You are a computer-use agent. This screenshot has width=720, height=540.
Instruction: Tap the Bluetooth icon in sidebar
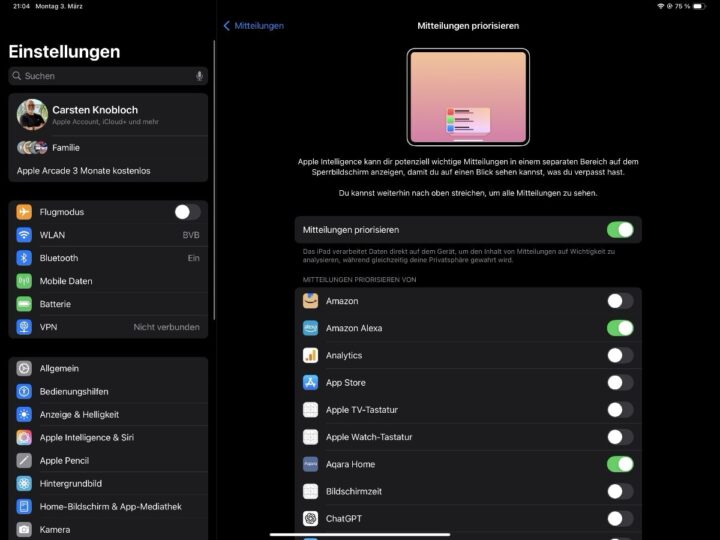pyautogui.click(x=24, y=258)
